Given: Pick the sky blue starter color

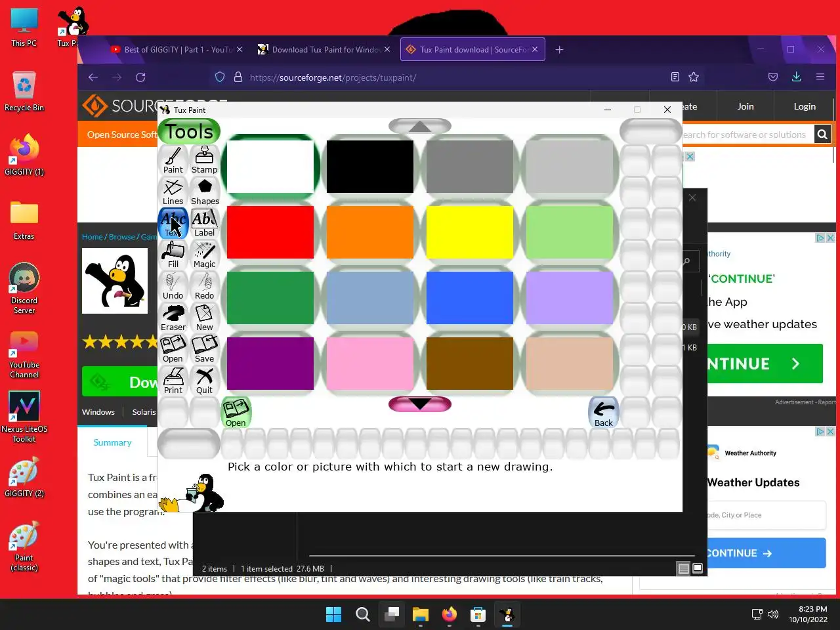Looking at the screenshot, I should click(370, 298).
